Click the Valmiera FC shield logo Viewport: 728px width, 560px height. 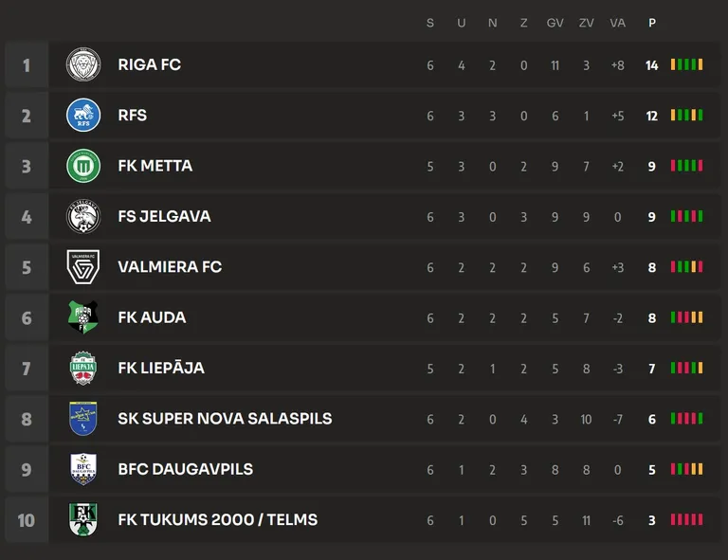83,267
